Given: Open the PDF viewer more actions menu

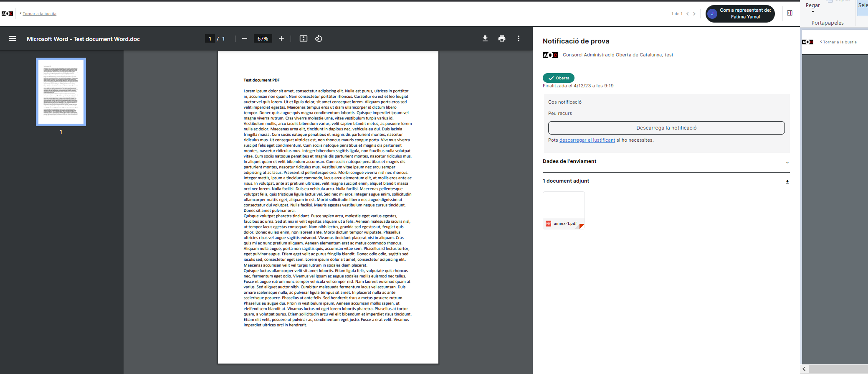Looking at the screenshot, I should click(519, 38).
